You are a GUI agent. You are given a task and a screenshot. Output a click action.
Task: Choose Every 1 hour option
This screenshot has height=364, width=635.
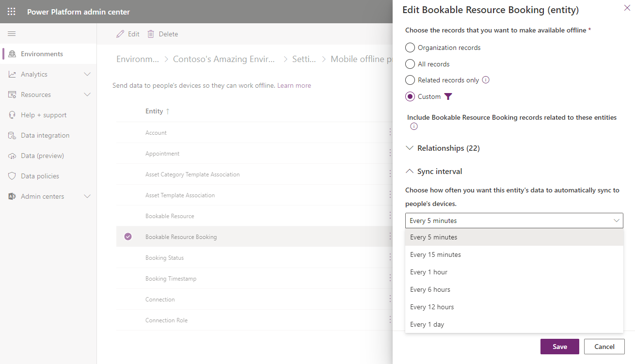tap(514, 272)
